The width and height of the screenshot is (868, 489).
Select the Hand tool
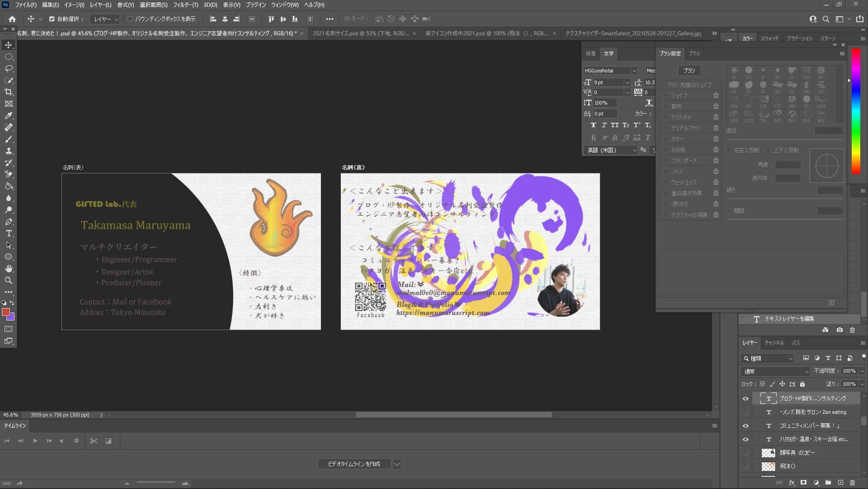[x=9, y=268]
